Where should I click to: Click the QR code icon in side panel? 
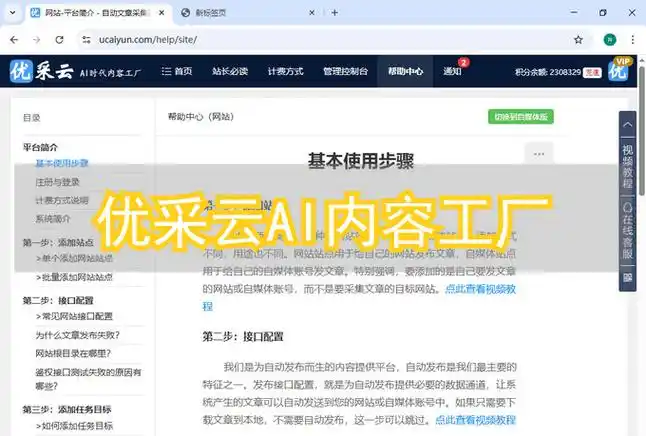627,277
